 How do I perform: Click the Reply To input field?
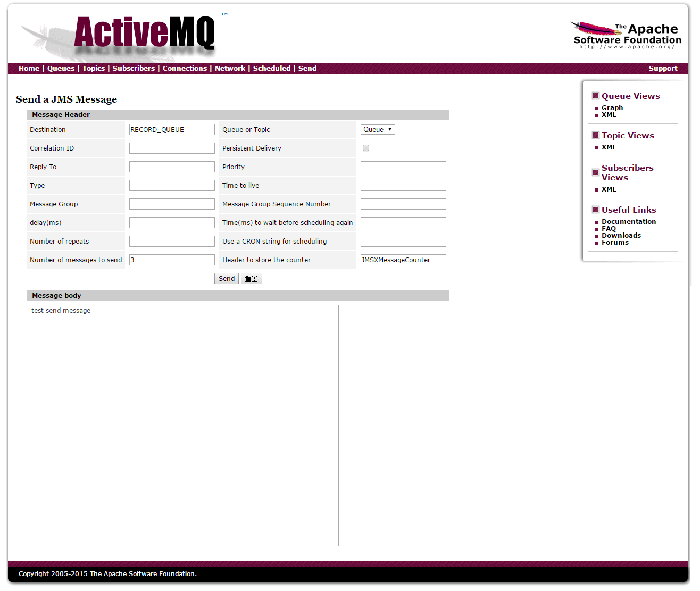tap(172, 167)
